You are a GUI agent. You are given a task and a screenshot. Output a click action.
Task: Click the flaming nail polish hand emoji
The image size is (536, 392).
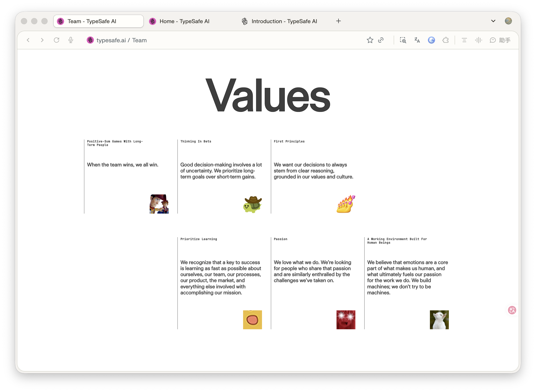coord(346,204)
